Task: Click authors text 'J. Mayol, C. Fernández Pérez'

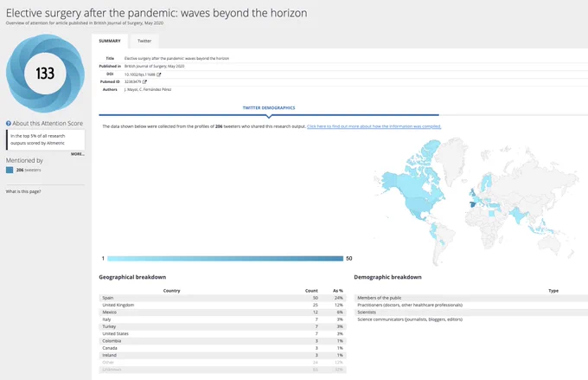Action: 148,90
